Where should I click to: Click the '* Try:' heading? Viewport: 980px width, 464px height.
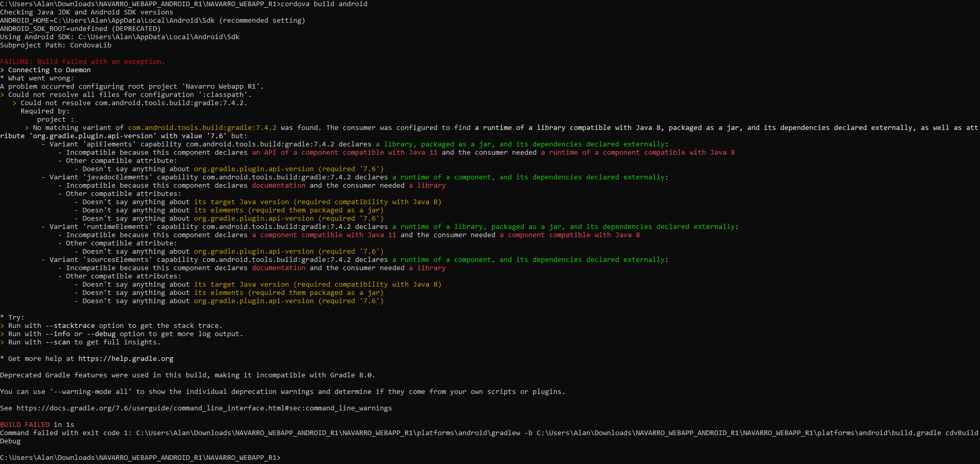pos(12,318)
